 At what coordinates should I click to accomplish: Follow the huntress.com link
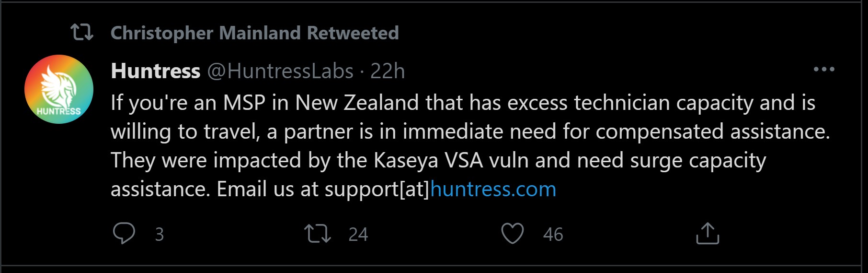click(x=493, y=189)
